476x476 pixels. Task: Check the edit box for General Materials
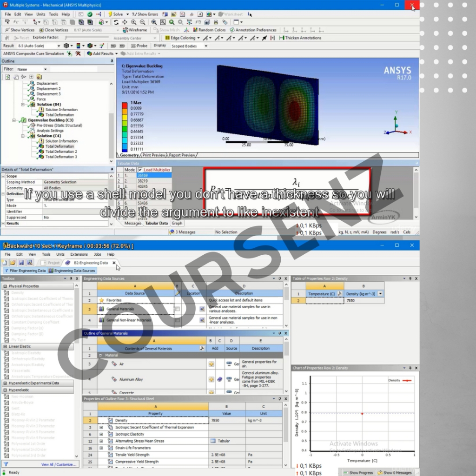[178, 309]
